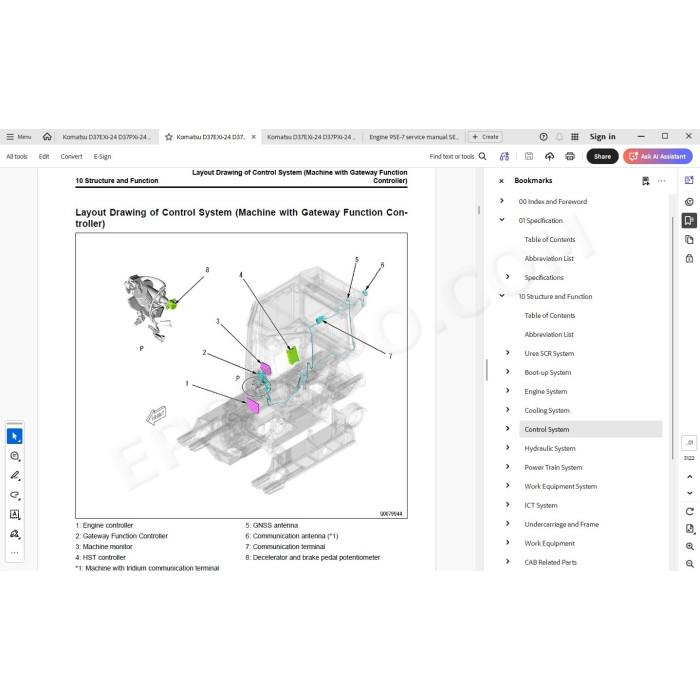Collapse the 10 Structure and Function bookmark
The height and width of the screenshot is (700, 700).
(x=502, y=296)
